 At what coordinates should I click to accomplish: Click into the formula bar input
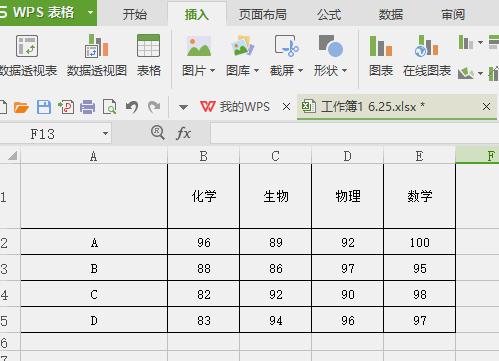(x=355, y=133)
